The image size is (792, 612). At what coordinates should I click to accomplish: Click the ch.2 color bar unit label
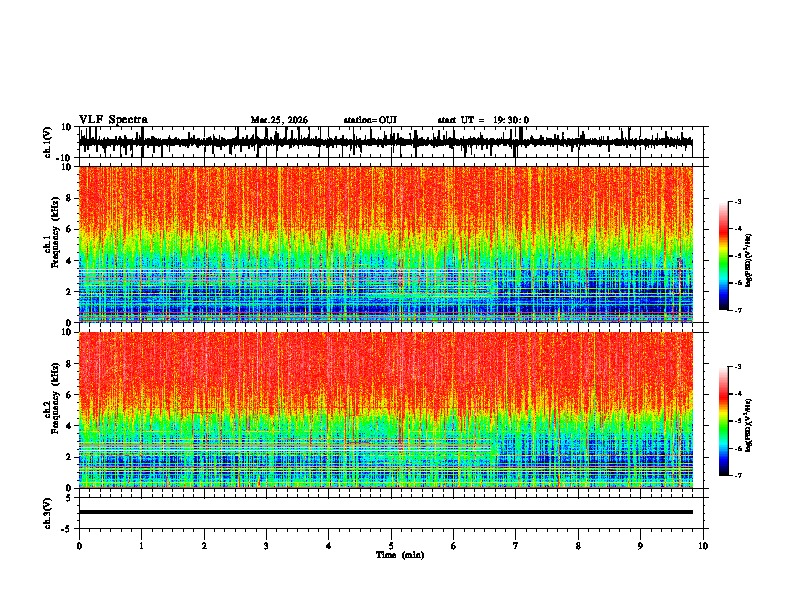pos(749,425)
